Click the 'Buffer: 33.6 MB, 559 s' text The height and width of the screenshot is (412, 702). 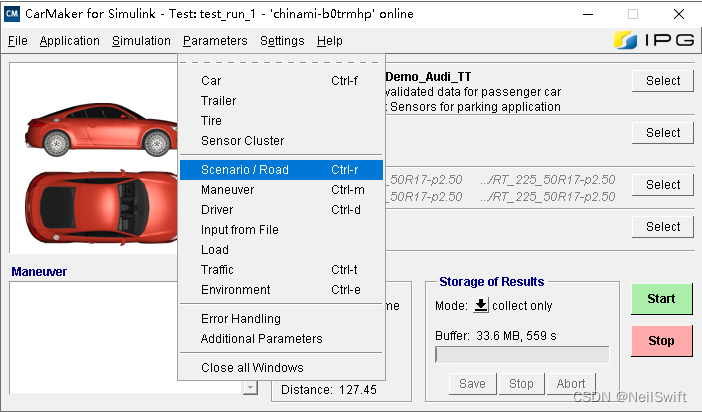coord(496,336)
